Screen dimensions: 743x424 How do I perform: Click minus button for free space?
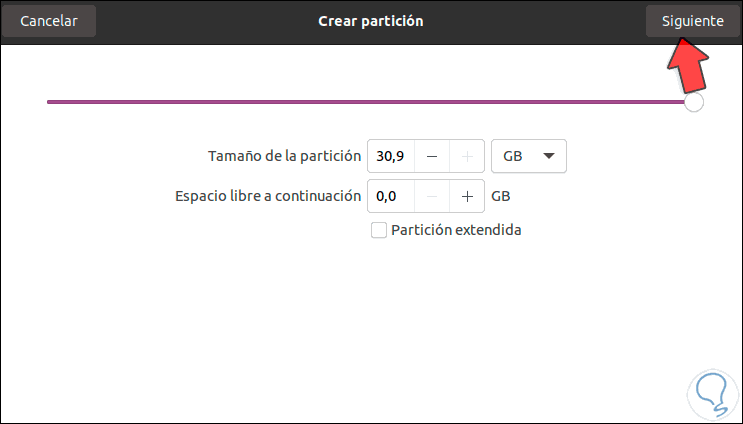pyautogui.click(x=432, y=197)
